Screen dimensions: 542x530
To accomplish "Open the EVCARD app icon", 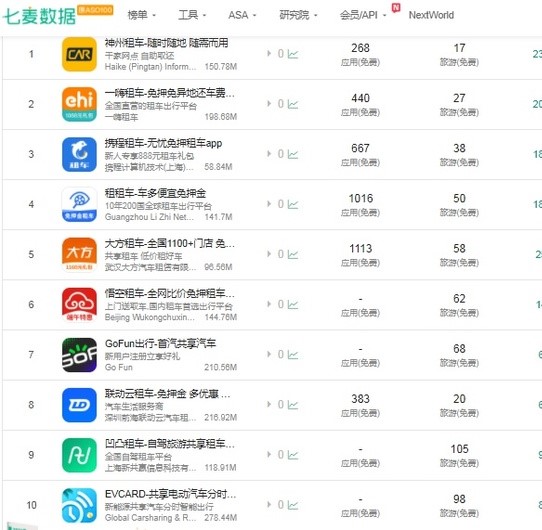I will click(79, 505).
